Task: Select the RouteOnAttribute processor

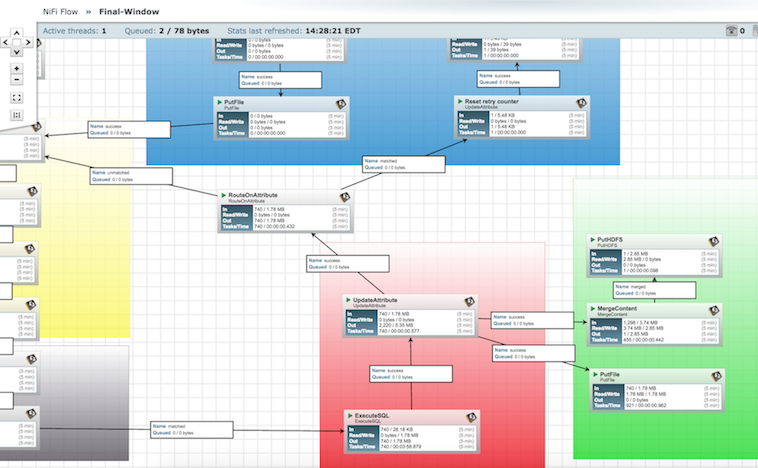Action: (285, 211)
